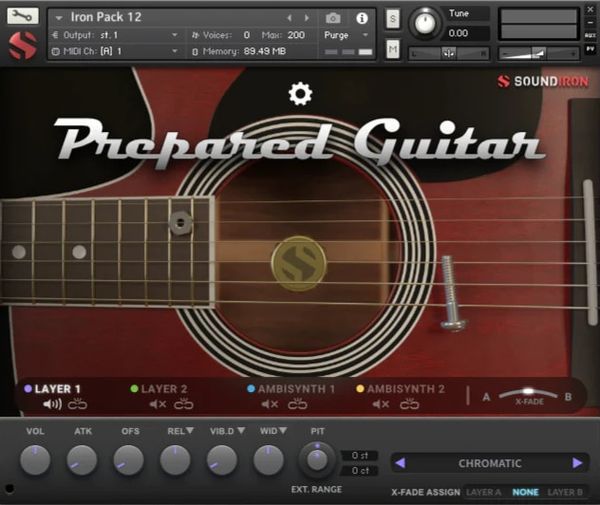The height and width of the screenshot is (505, 600).
Task: Adjust the Tune knob
Action: coord(425,23)
